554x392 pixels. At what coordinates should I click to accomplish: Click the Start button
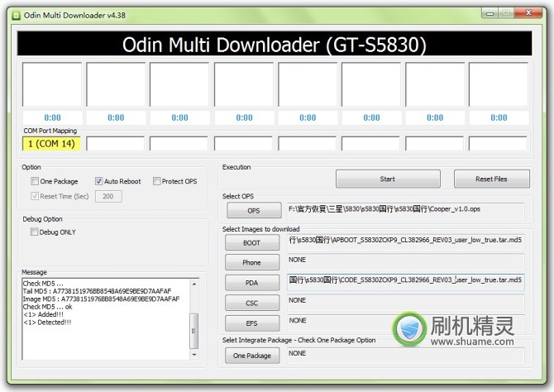click(x=388, y=179)
